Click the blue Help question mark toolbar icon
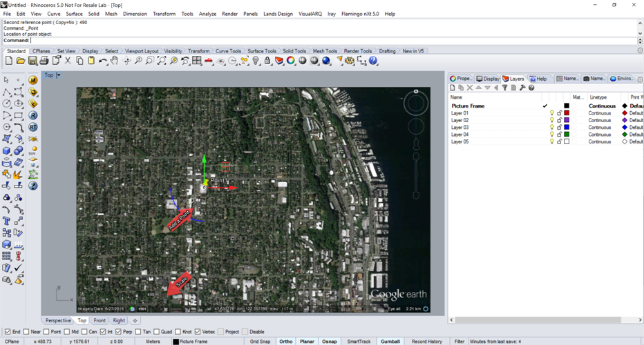Viewport: 644px width, 345px height. tap(373, 61)
